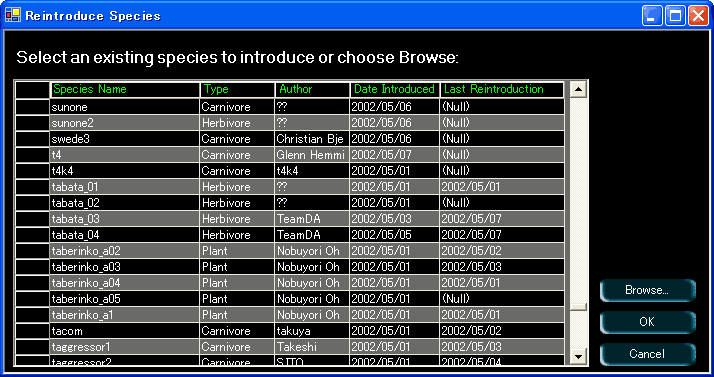Click the Reintroduce Species window icon

[13, 15]
